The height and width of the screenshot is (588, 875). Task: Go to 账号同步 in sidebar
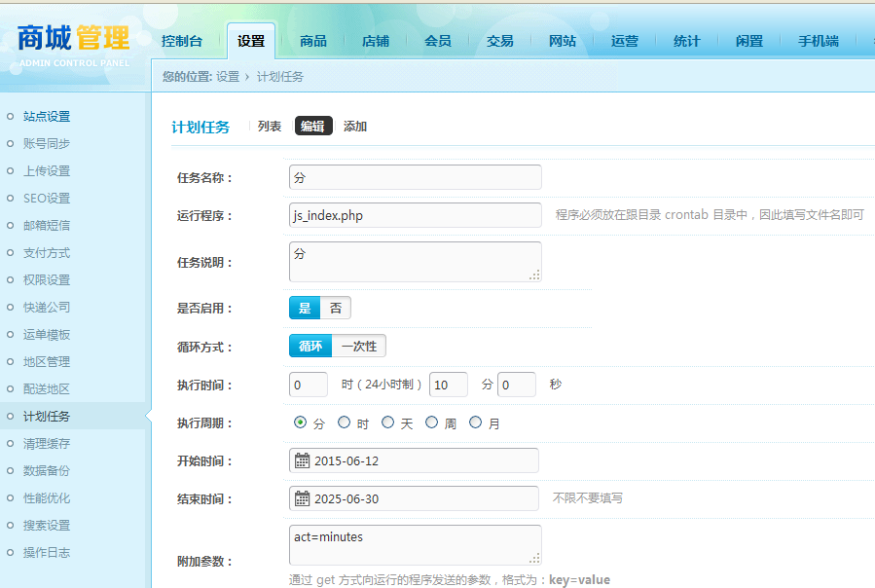47,143
